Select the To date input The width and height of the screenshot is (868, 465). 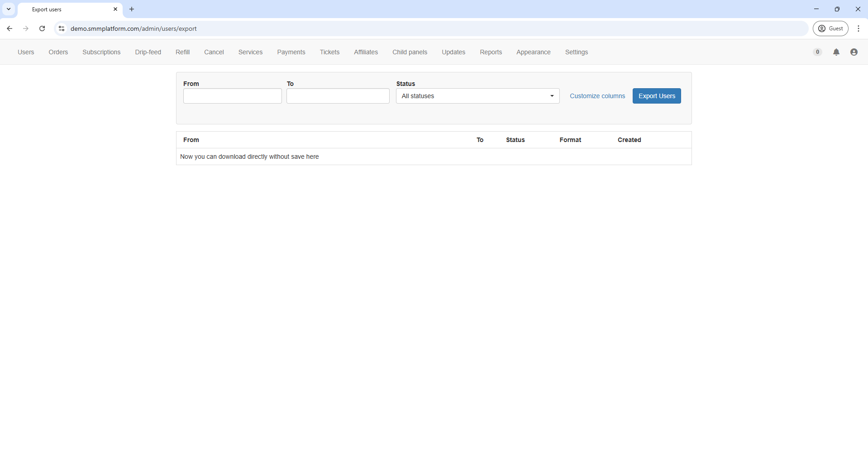pyautogui.click(x=338, y=96)
